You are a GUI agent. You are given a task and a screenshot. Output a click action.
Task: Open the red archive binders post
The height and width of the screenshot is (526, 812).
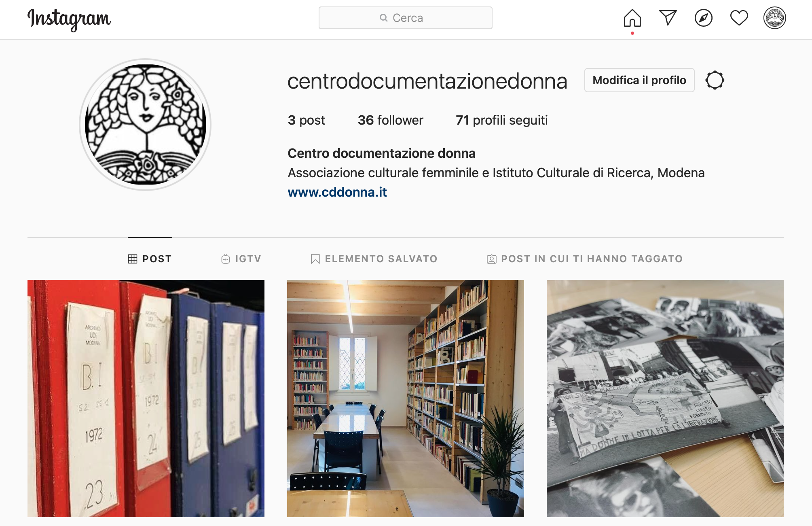[146, 399]
